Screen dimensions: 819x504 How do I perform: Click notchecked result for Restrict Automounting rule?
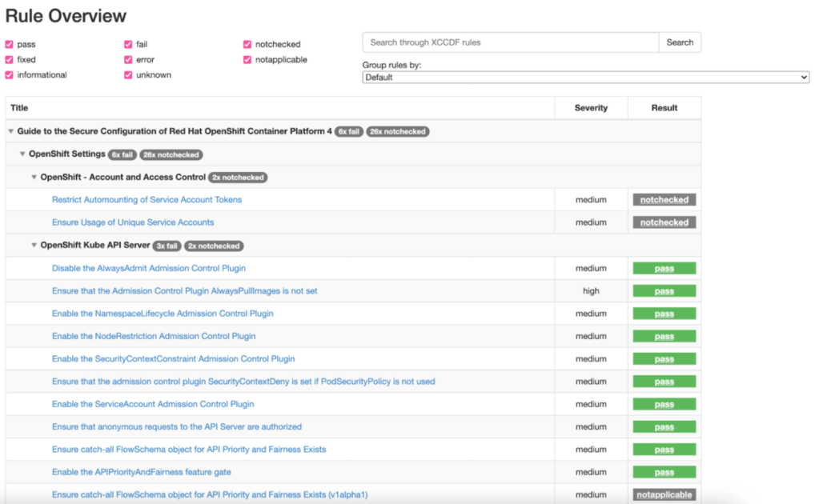pos(664,200)
